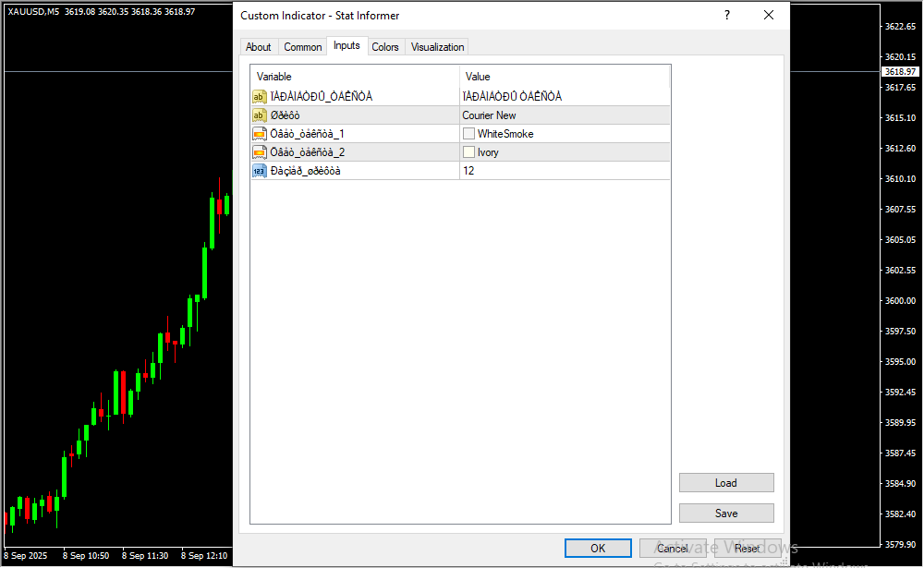Click the integer icon on the row valued 12

(x=260, y=171)
